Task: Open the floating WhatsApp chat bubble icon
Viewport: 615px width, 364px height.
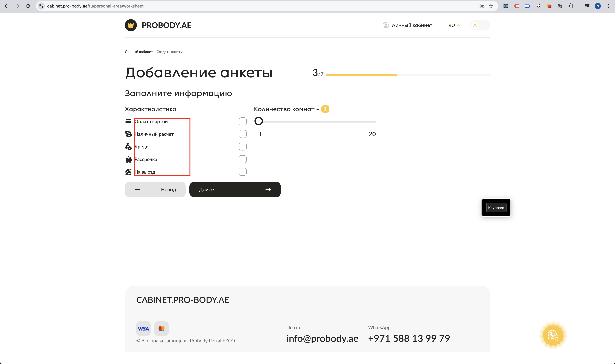Action: (553, 335)
